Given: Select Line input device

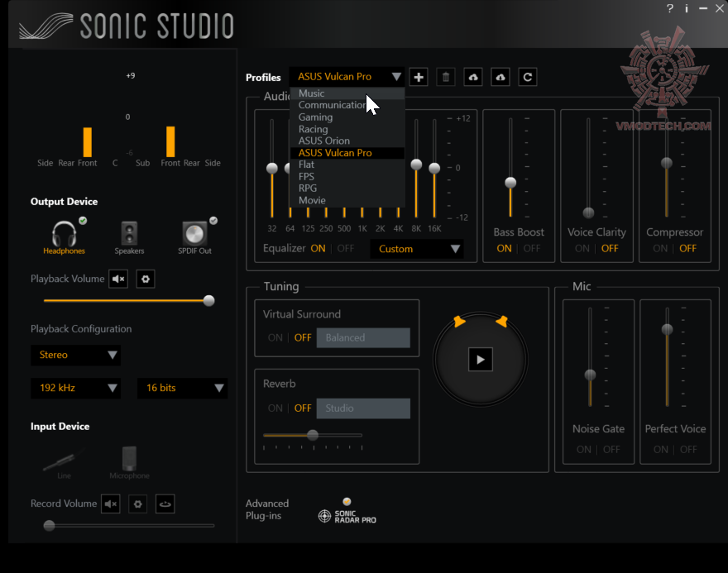Looking at the screenshot, I should [x=64, y=463].
